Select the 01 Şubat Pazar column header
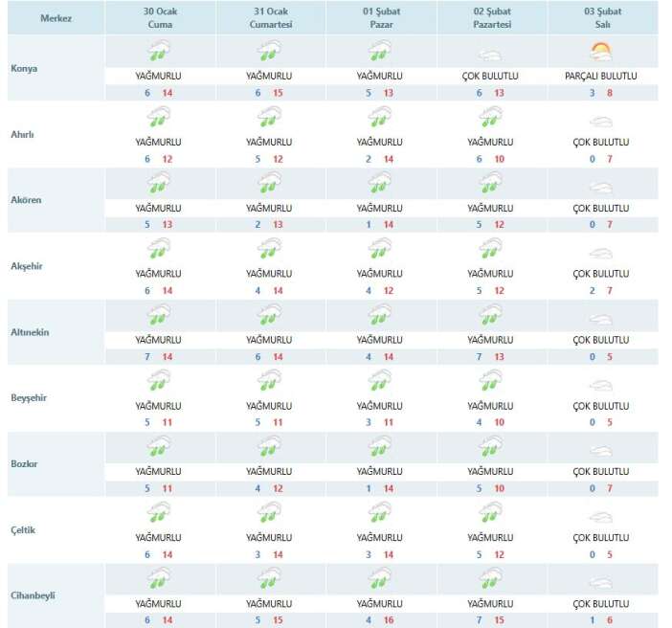This screenshot has height=628, width=672. [x=381, y=18]
